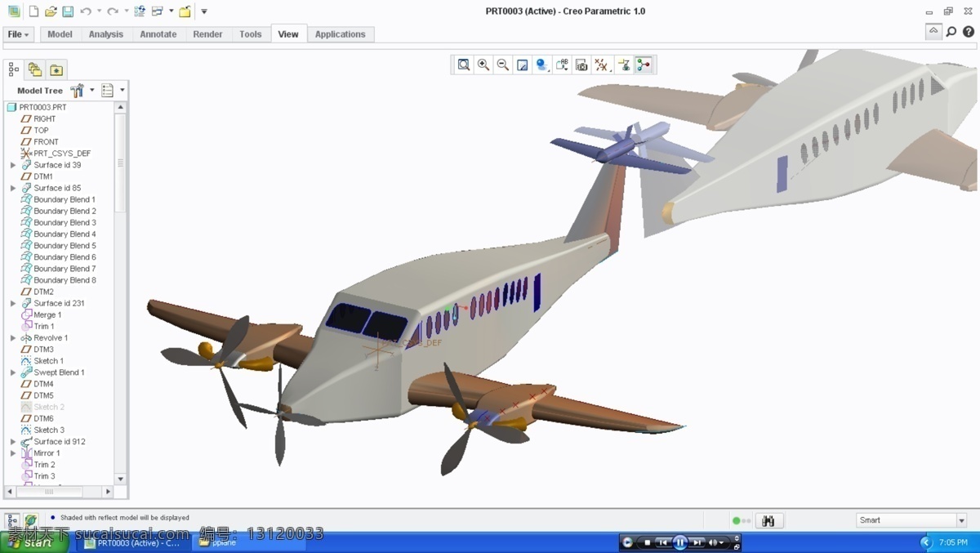980x553 pixels.
Task: Open the View Manager camera icon
Action: click(x=581, y=65)
